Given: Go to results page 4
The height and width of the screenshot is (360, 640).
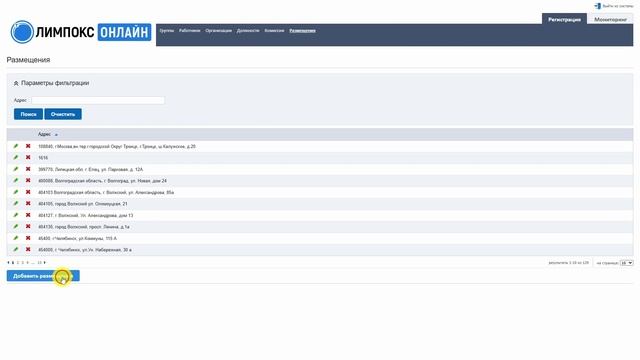Looking at the screenshot, I should click(x=28, y=262).
